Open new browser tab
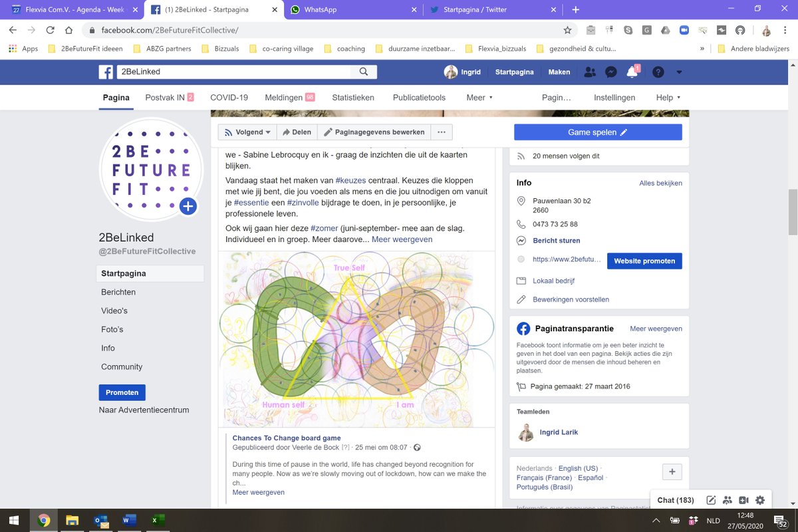 coord(576,9)
